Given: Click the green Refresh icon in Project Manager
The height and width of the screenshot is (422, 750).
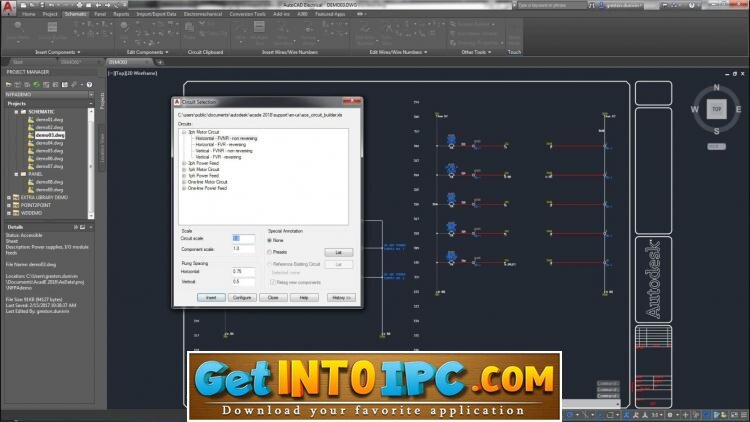Looking at the screenshot, I should click(x=36, y=85).
